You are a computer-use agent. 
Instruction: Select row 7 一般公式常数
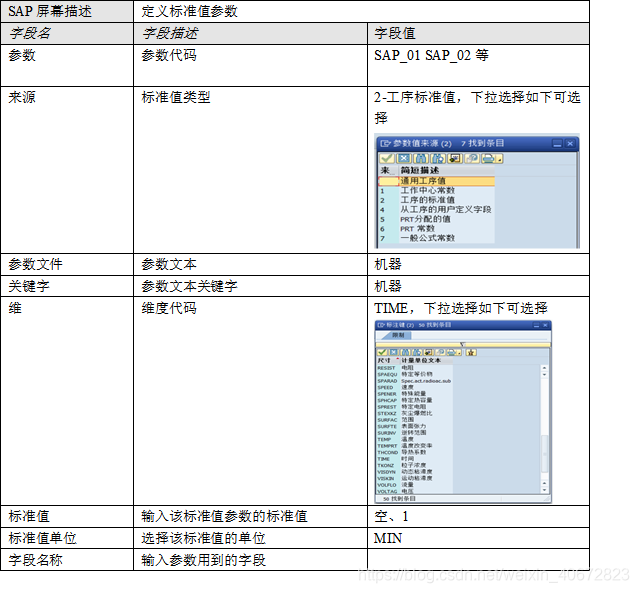coord(436,238)
